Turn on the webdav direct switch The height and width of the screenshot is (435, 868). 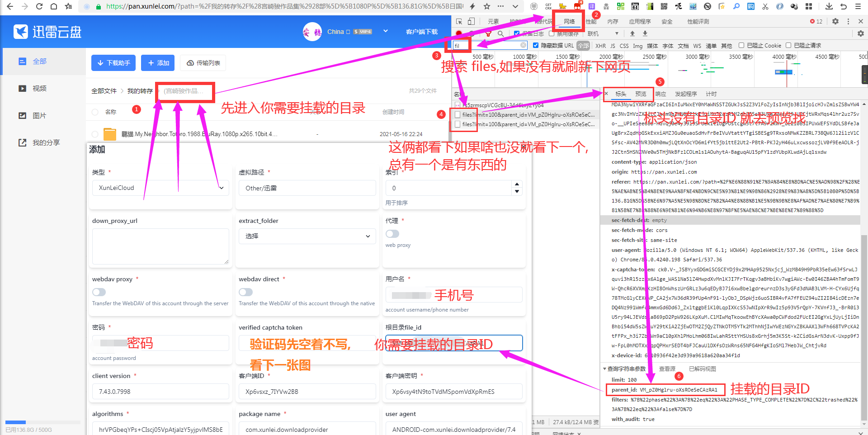(x=246, y=292)
